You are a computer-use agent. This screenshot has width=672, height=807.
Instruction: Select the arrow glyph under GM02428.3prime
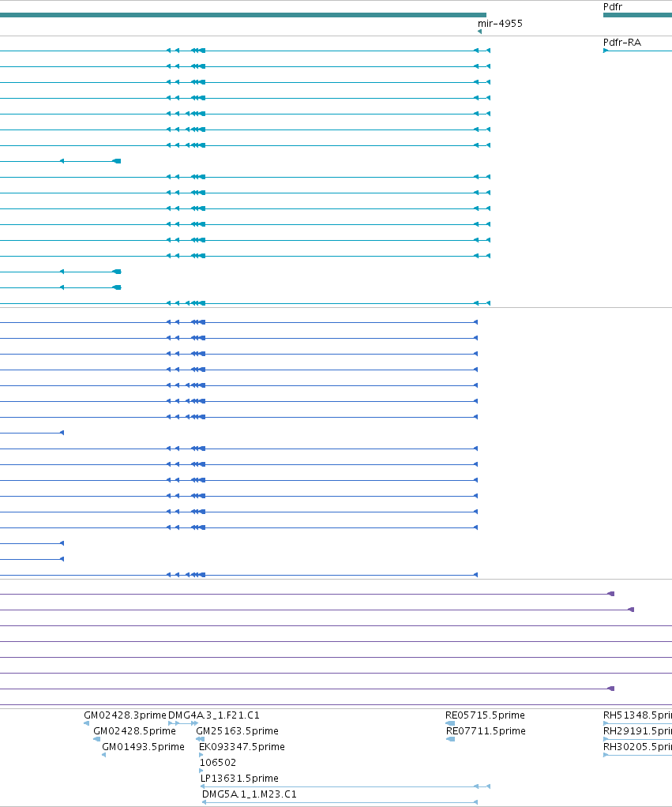(86, 723)
